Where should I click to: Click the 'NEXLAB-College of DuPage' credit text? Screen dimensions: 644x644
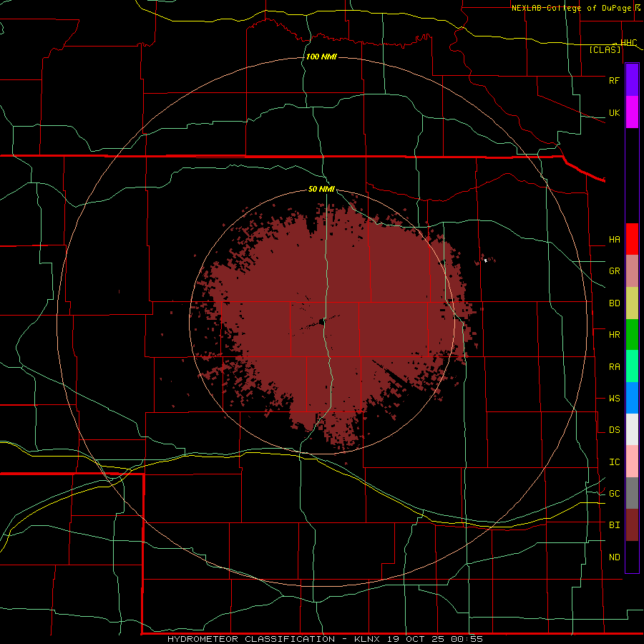[572, 8]
